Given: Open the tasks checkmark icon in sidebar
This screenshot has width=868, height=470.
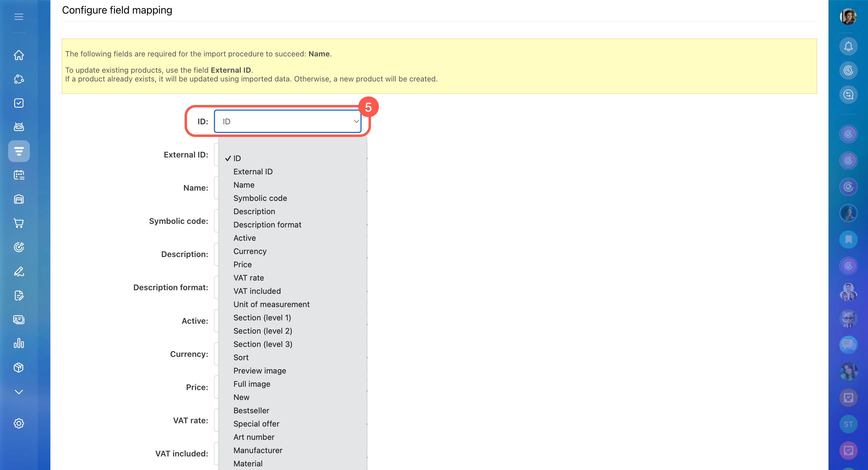Looking at the screenshot, I should 19,103.
